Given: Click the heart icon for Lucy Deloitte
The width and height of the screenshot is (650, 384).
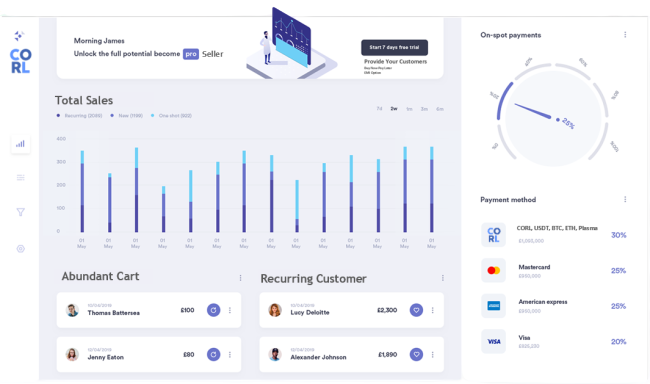Looking at the screenshot, I should 416,310.
